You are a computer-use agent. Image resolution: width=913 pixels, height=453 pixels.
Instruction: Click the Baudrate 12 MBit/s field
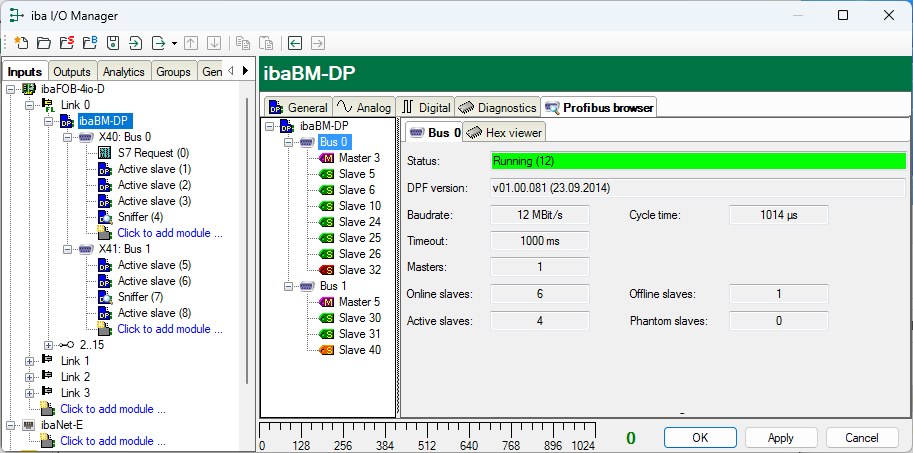(540, 215)
